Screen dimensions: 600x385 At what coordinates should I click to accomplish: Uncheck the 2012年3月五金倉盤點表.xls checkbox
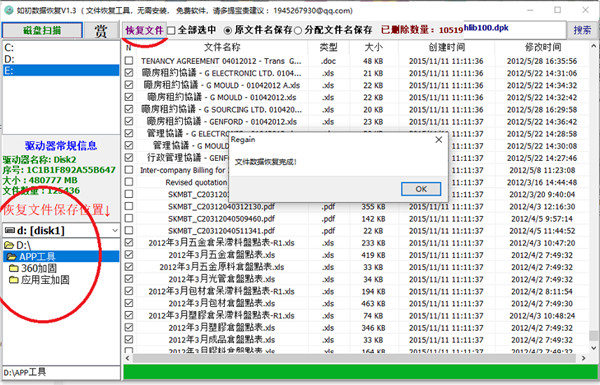(129, 255)
